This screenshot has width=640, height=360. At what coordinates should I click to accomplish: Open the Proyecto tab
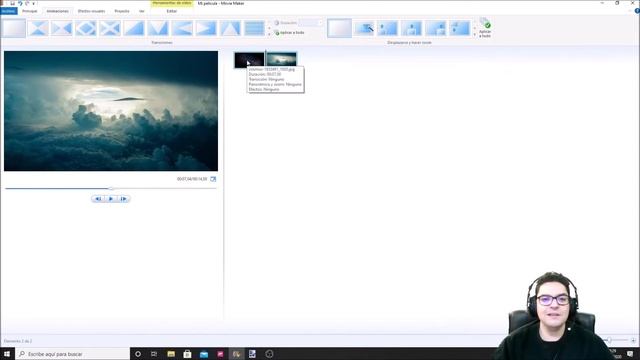[122, 11]
